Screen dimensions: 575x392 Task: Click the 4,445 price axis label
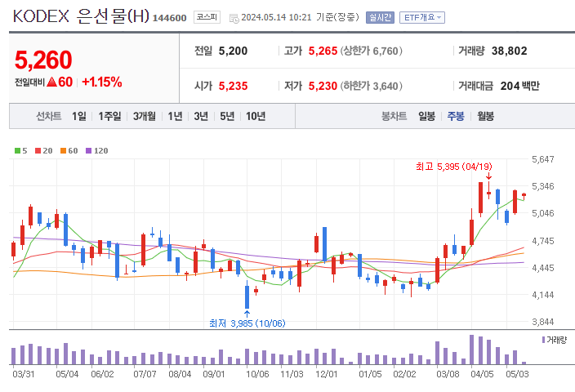pos(542,268)
